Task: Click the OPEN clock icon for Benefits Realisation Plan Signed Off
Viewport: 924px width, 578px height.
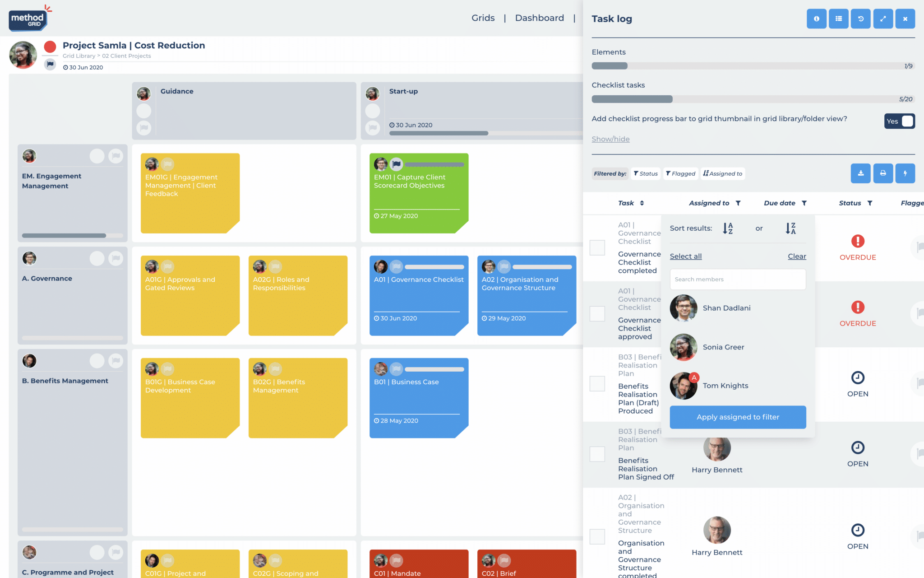Action: (x=858, y=447)
